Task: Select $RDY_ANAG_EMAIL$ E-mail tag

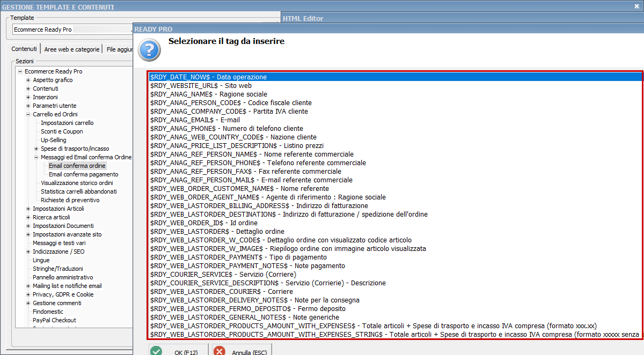Action: point(395,120)
